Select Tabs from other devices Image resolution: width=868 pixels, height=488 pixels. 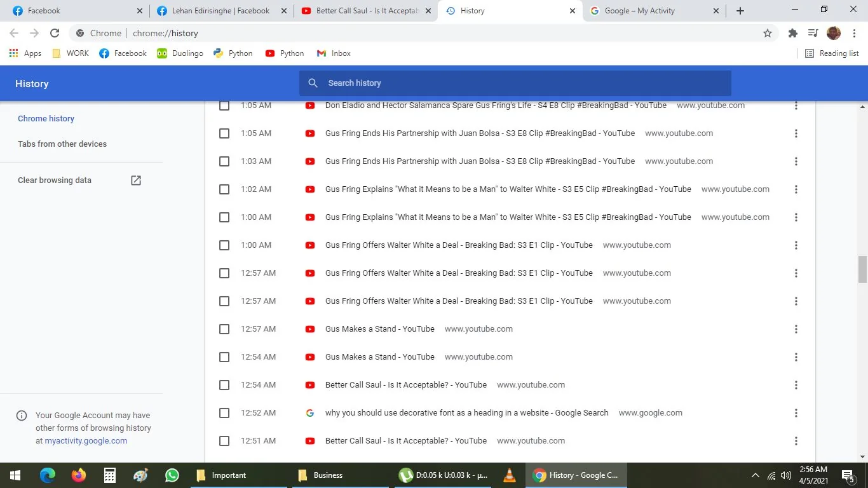pyautogui.click(x=62, y=144)
